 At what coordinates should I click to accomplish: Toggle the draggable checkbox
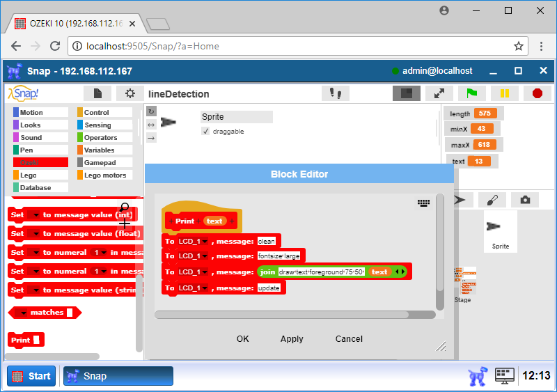coord(205,131)
